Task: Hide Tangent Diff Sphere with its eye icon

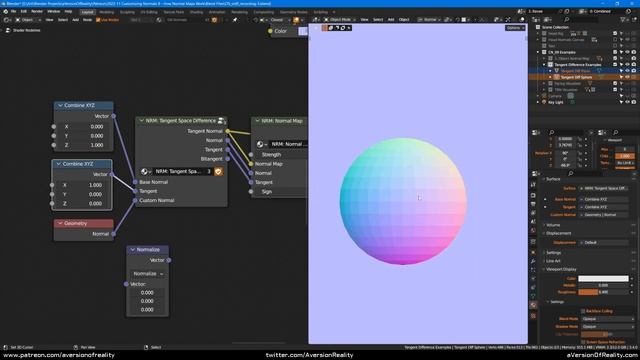Action: coord(627,77)
